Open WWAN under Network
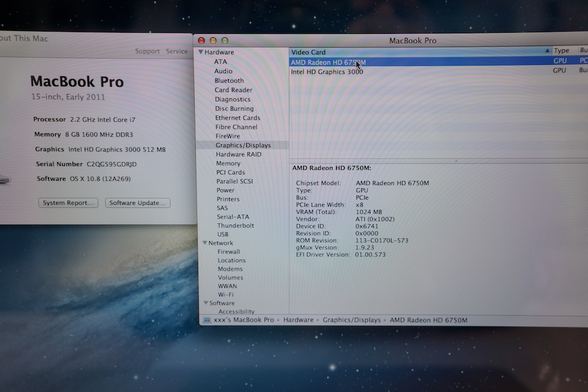The image size is (588, 392). (227, 286)
